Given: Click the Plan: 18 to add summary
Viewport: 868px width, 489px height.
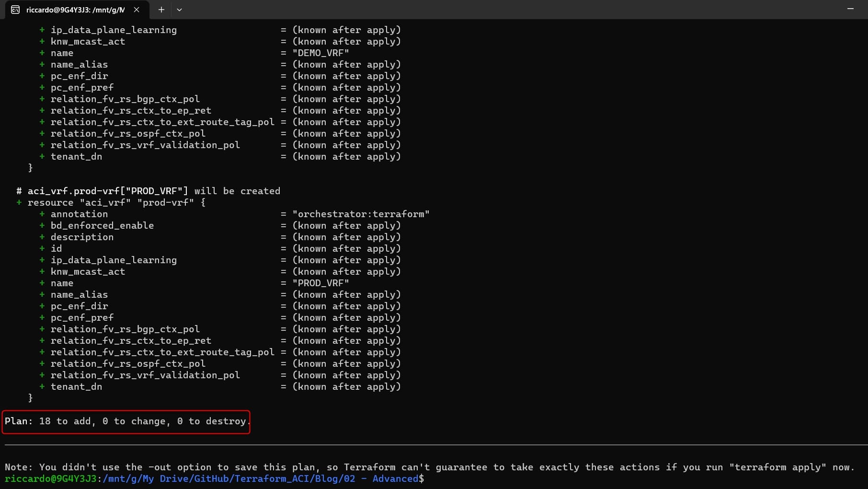Looking at the screenshot, I should [126, 421].
